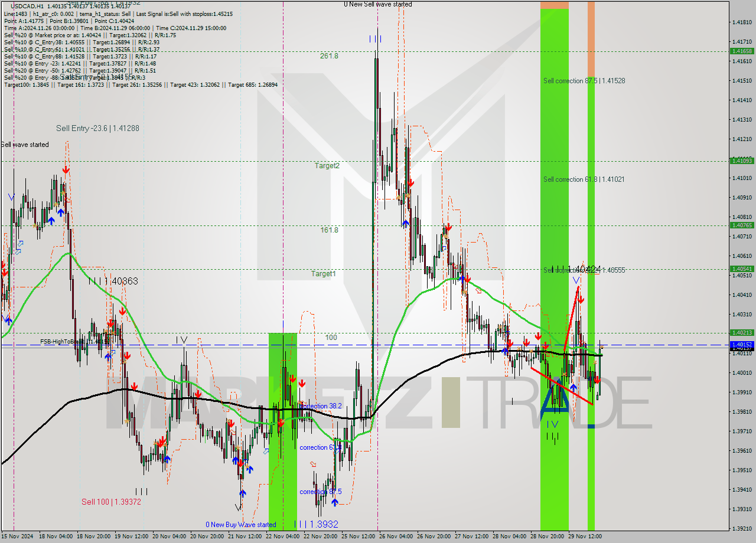This screenshot has height=543, width=756.
Task: Click the 1.41810 price axis tick
Action: [742, 22]
